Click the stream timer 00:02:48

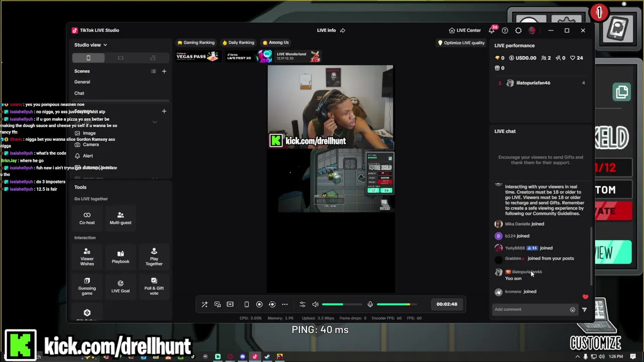coord(447,304)
